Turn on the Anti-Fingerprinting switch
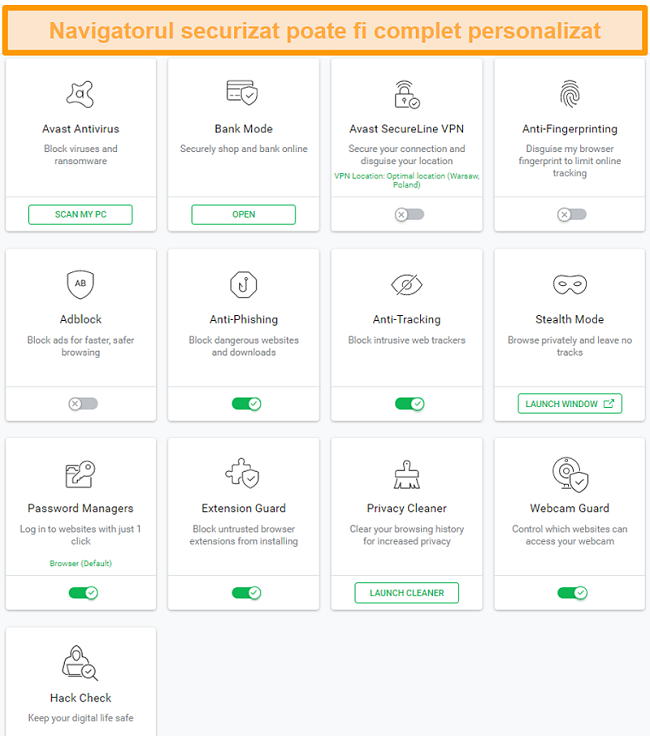Screen dimensions: 650x740 coord(572,215)
